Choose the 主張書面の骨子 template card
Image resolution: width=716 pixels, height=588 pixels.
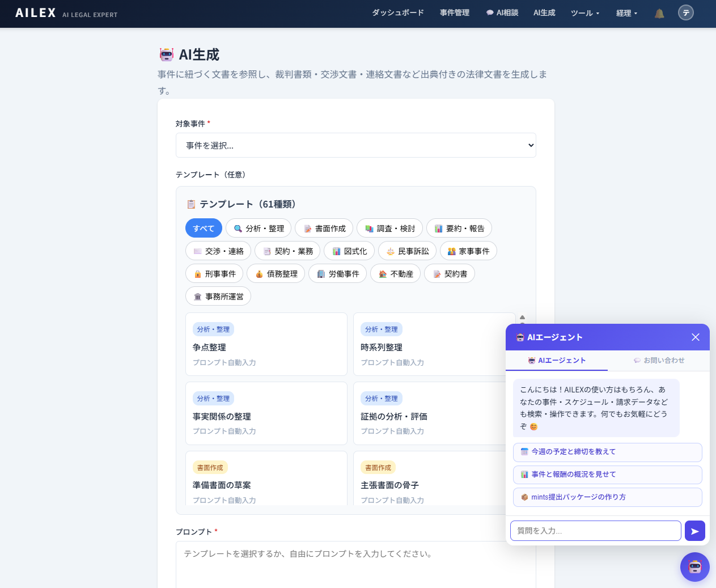(430, 478)
